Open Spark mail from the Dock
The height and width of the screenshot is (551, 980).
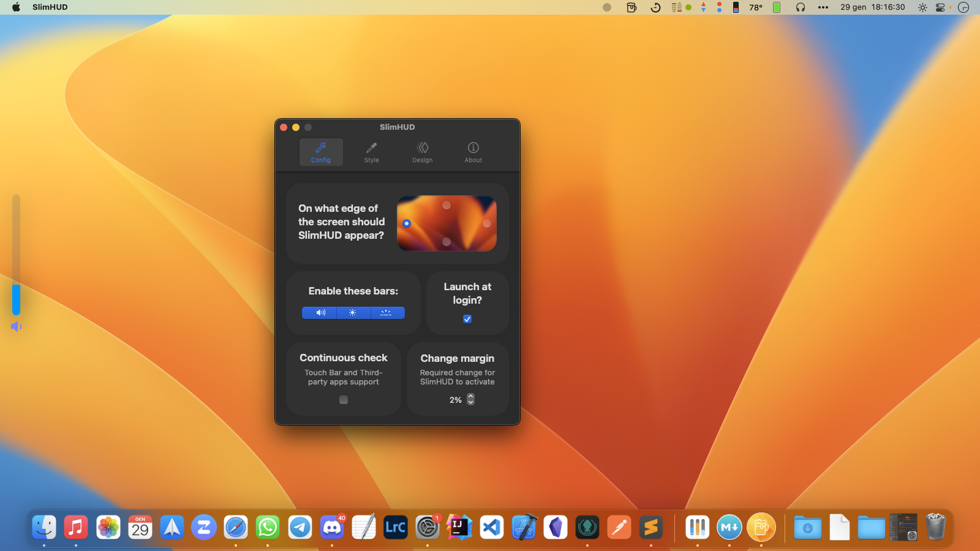click(x=172, y=527)
